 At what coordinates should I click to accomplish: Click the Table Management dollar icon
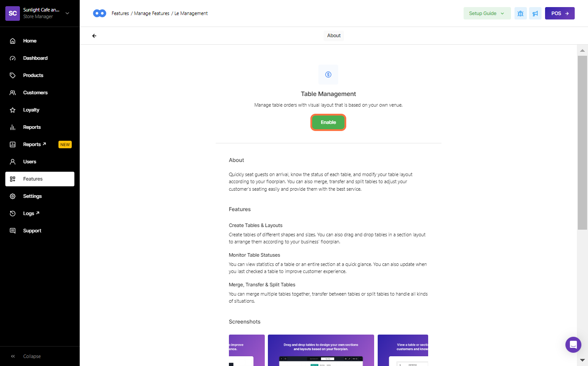coord(328,74)
